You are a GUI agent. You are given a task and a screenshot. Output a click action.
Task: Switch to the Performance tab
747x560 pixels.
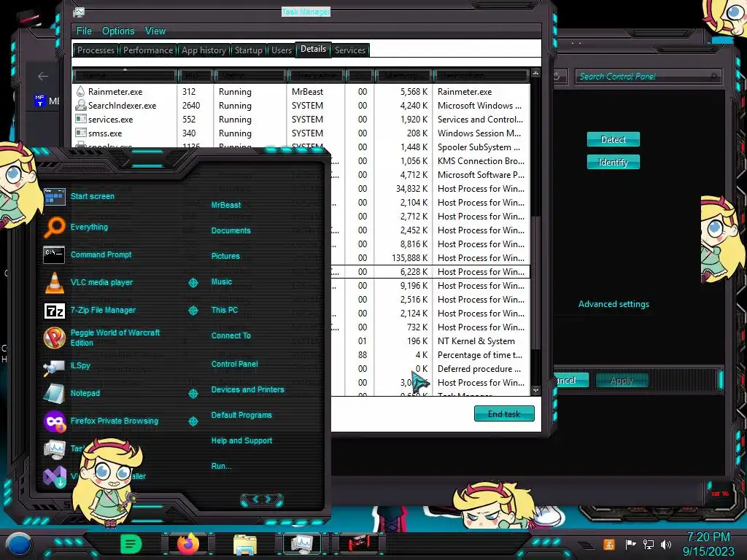[147, 50]
